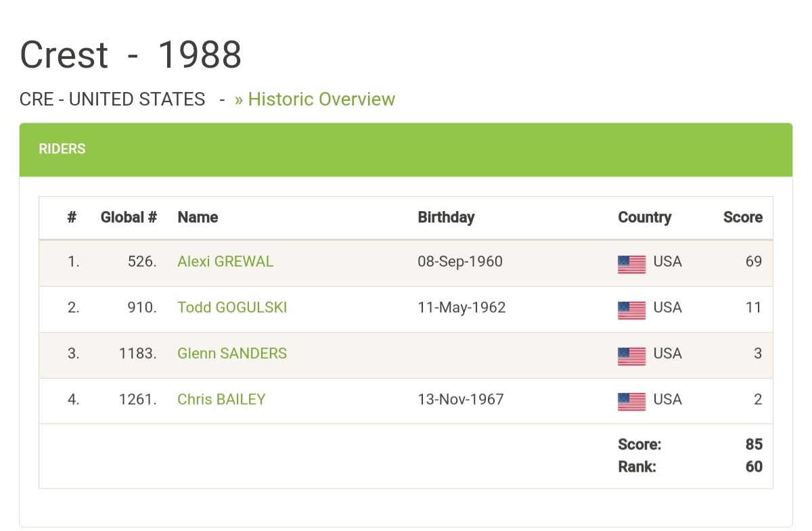Click the Country column header

[x=645, y=217]
